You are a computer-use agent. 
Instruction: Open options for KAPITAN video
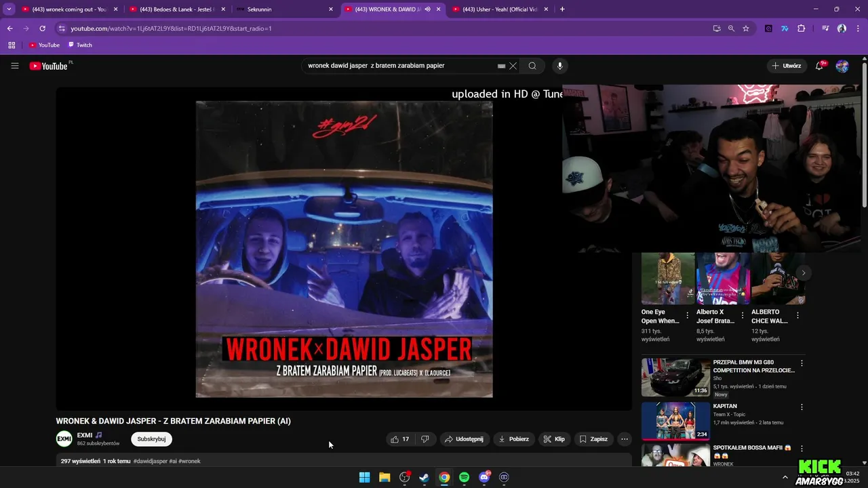pyautogui.click(x=802, y=407)
